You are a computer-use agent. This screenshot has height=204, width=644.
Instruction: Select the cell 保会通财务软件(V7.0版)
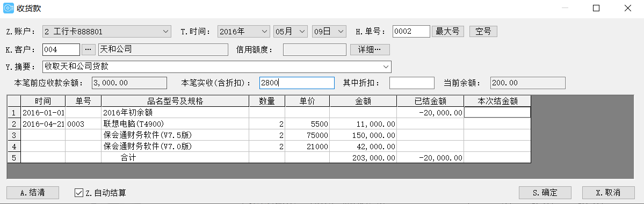pyautogui.click(x=175, y=146)
